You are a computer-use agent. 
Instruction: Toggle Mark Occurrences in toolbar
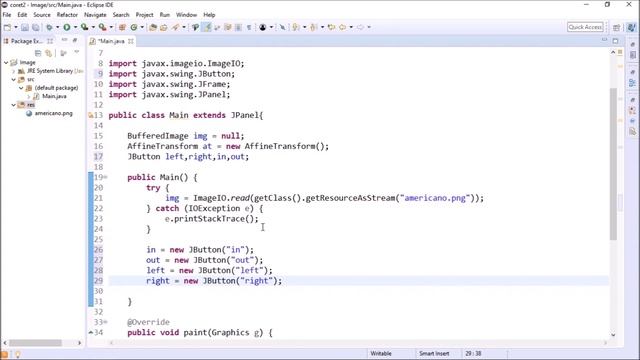coord(207,27)
